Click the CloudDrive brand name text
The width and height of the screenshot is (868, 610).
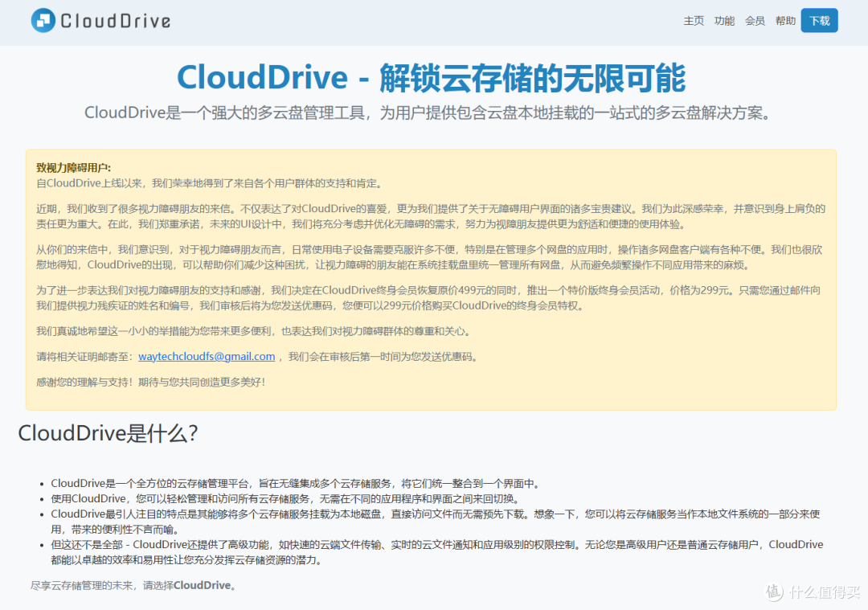click(x=115, y=21)
